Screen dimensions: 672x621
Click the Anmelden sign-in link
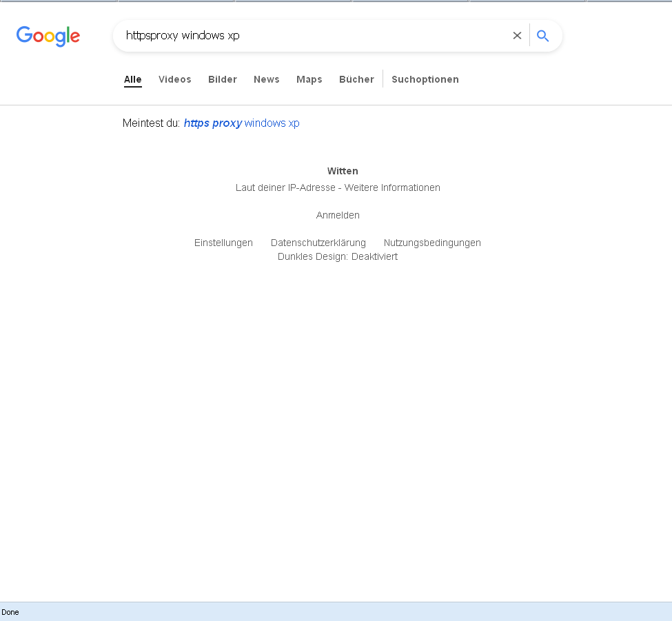(338, 215)
